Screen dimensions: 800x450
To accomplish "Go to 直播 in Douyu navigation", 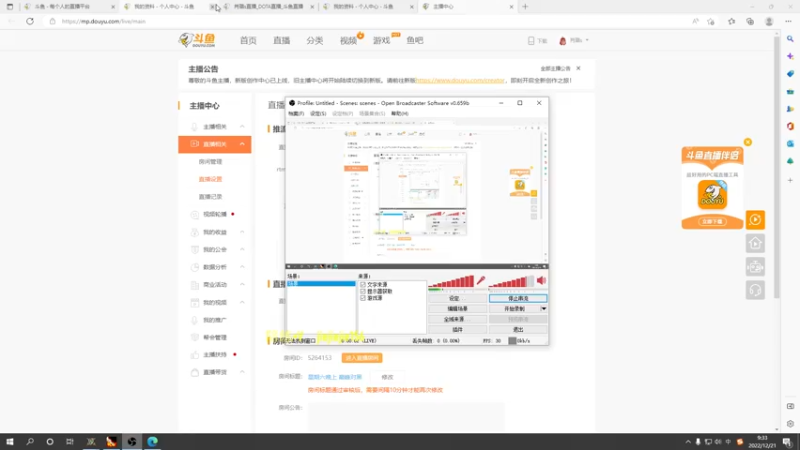I will coord(281,40).
